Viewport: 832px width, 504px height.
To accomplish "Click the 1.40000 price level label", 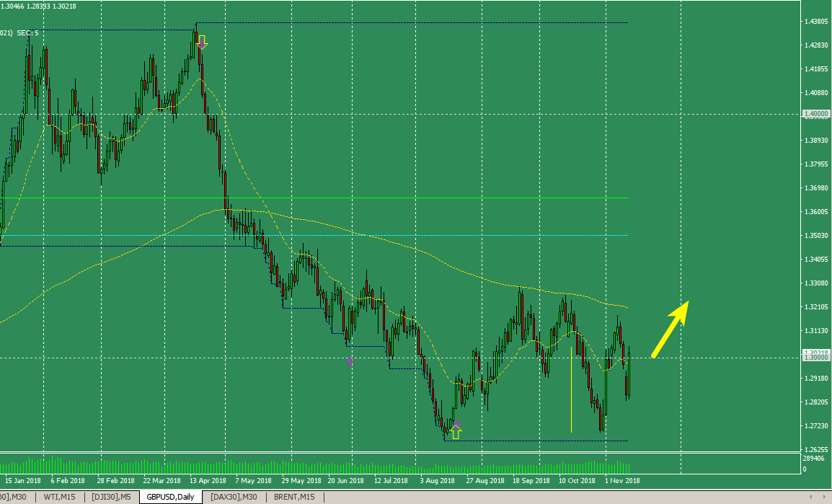I will (x=815, y=113).
